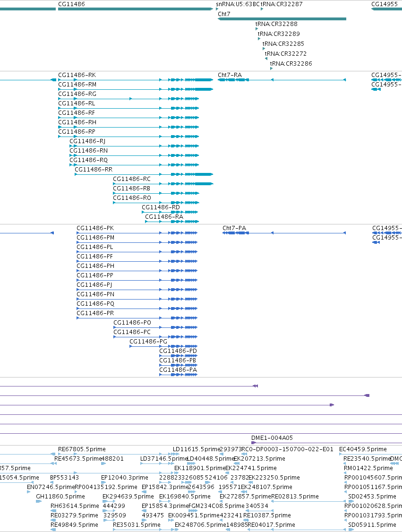
Task: Click transcript CG11486-RQ label
Action: tap(88, 160)
